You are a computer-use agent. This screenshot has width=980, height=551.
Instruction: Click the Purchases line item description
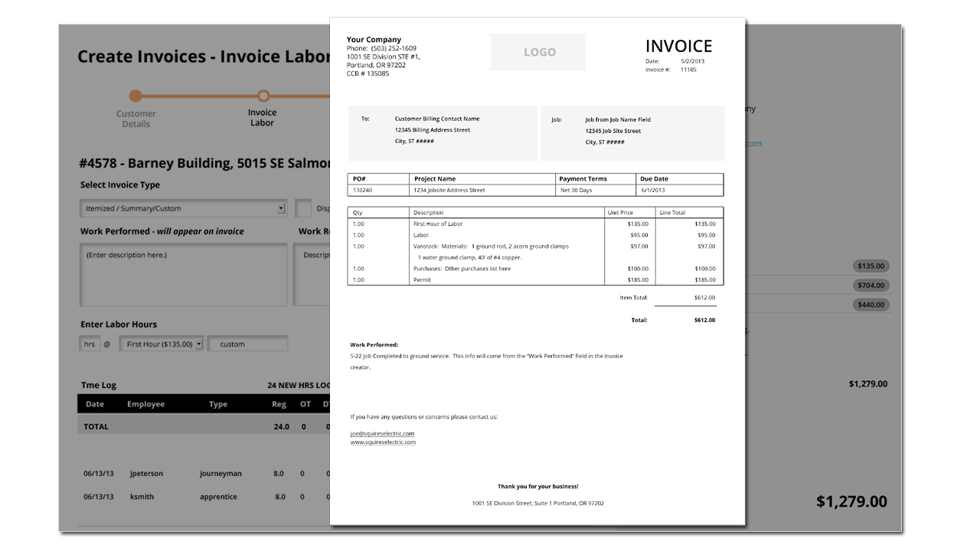point(462,269)
